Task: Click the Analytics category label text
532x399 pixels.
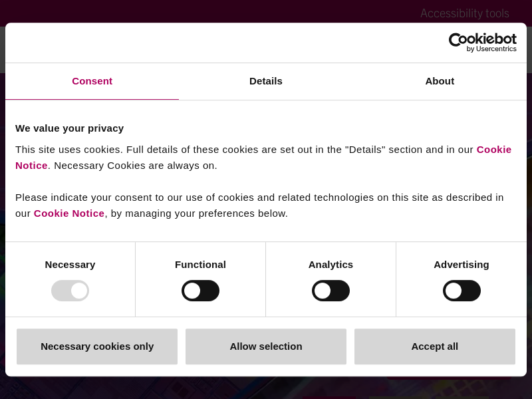Action: point(331,265)
